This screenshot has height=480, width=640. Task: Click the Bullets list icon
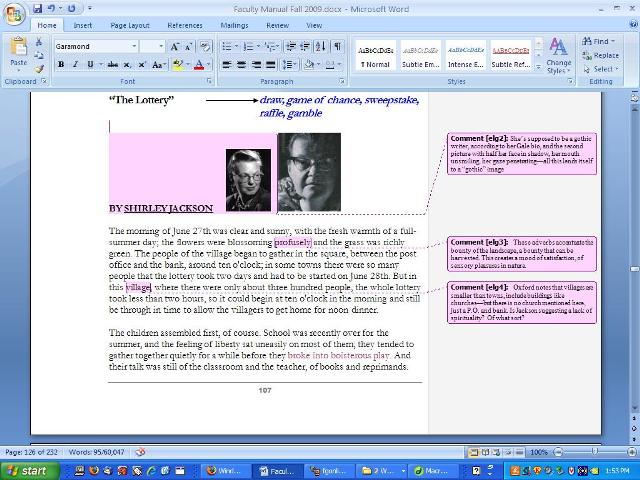[x=227, y=46]
